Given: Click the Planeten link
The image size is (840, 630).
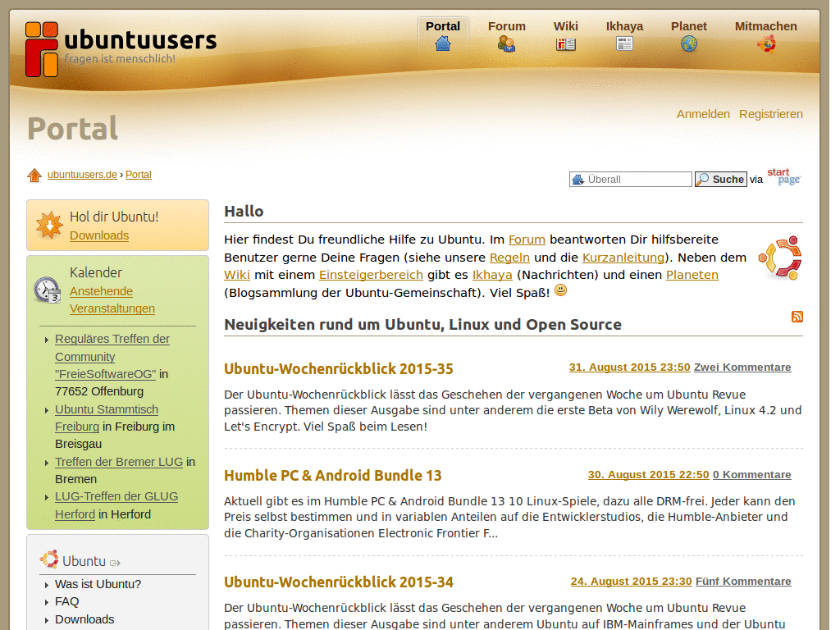Looking at the screenshot, I should click(692, 275).
